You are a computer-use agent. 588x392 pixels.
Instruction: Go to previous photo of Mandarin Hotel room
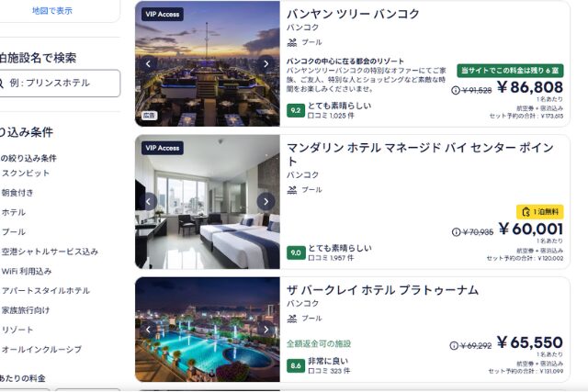(149, 202)
